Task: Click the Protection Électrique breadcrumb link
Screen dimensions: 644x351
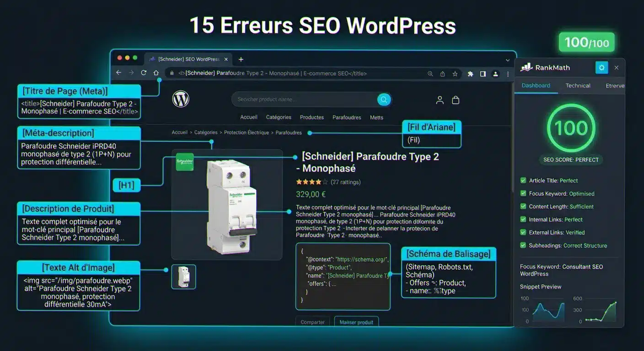Action: (x=247, y=133)
